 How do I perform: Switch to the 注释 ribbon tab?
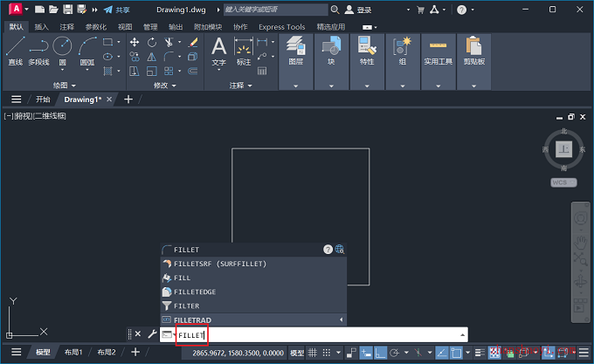coord(66,27)
